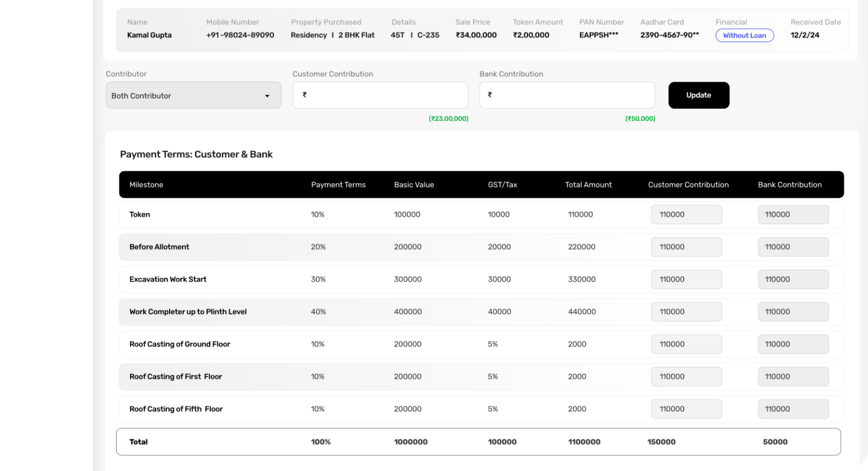Click the green (₹23,00,000) hint text
The height and width of the screenshot is (471, 868).
point(449,119)
